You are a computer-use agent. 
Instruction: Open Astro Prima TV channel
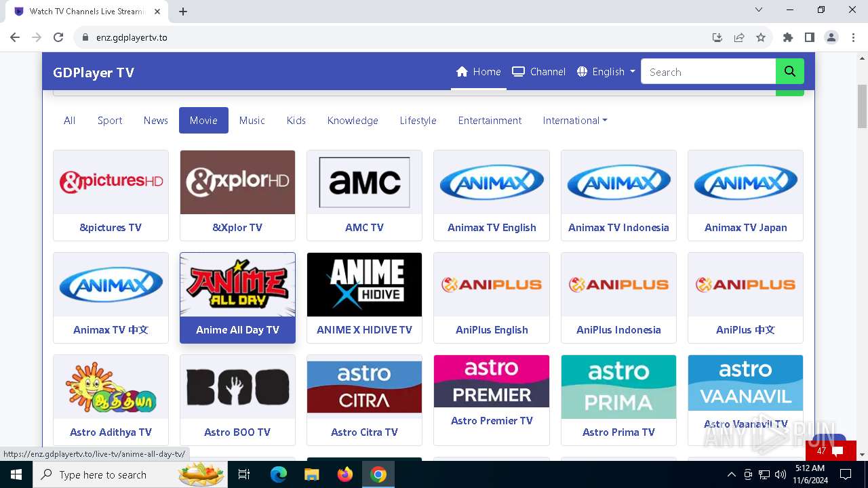pyautogui.click(x=618, y=400)
